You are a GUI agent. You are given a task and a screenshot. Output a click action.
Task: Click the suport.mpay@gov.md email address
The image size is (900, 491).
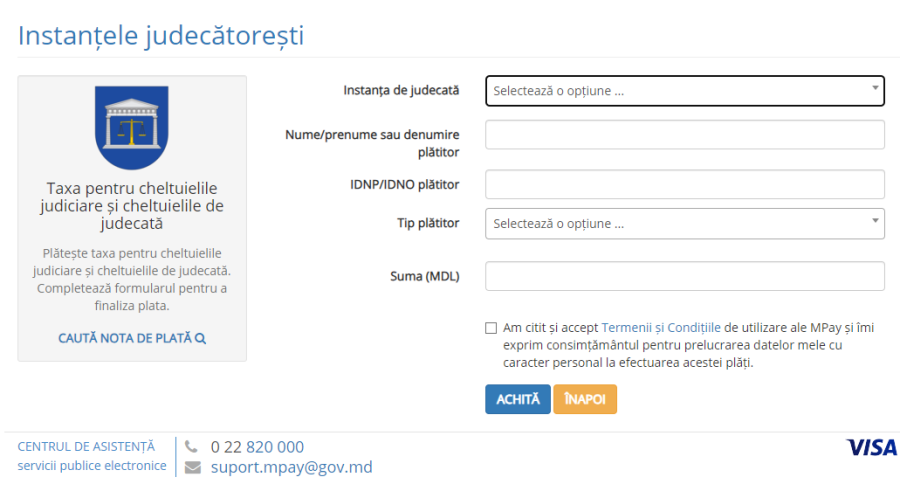291,467
